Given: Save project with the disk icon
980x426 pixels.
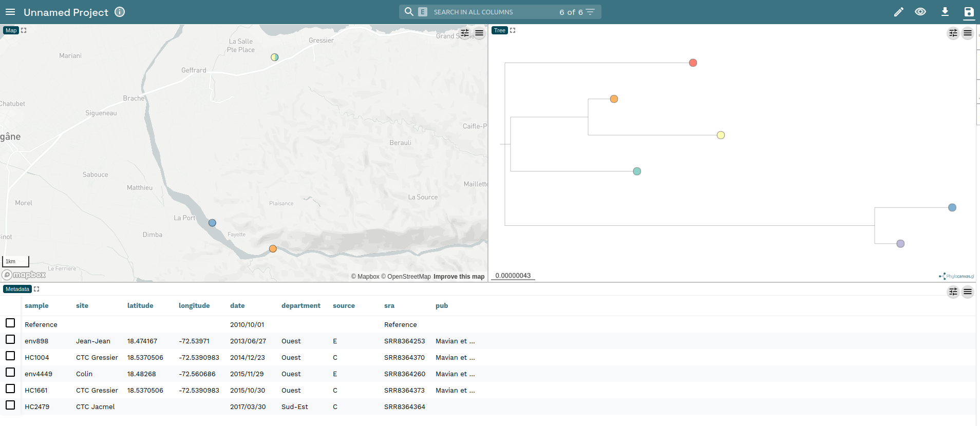Looking at the screenshot, I should pos(969,12).
